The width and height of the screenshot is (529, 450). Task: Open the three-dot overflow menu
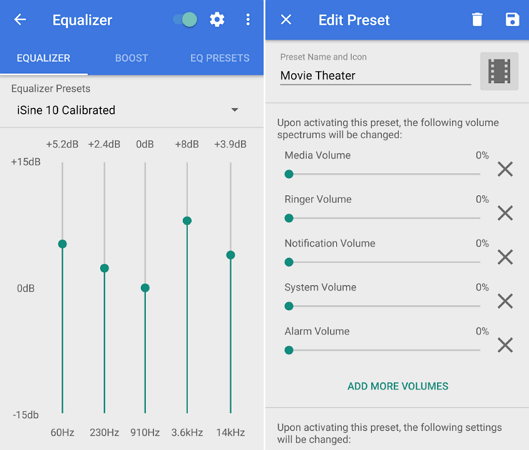pos(248,20)
